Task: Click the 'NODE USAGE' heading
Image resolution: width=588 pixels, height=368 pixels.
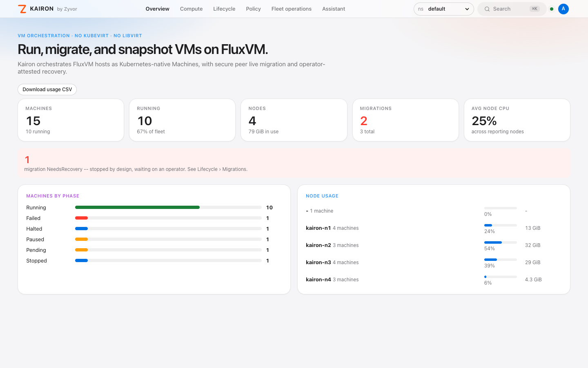Action: click(322, 196)
